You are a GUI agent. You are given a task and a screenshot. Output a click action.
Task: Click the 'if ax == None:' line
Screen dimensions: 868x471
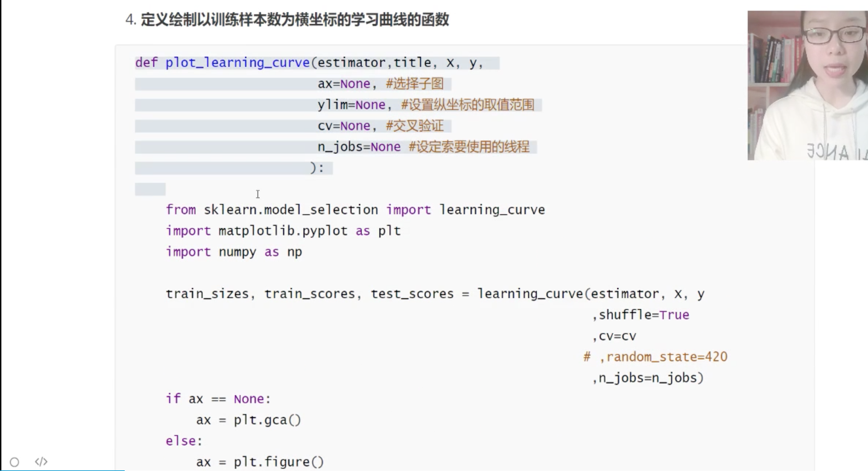pyautogui.click(x=218, y=399)
